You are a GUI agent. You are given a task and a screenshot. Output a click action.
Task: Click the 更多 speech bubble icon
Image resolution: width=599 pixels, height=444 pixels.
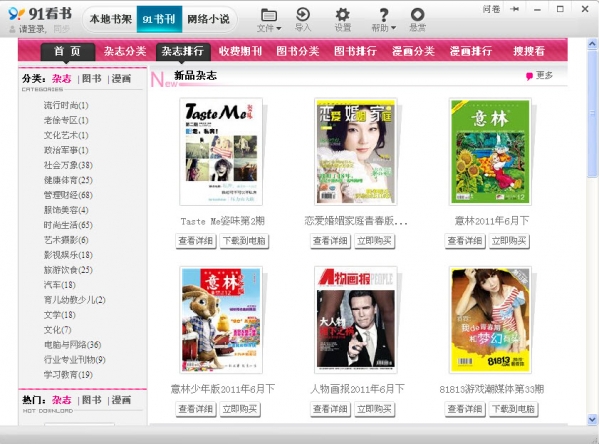(x=529, y=76)
